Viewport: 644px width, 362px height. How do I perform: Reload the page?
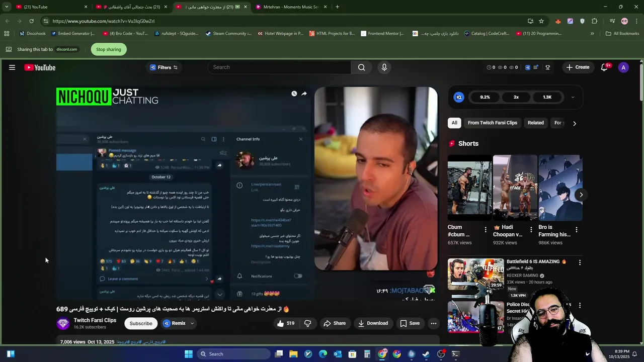click(31, 21)
